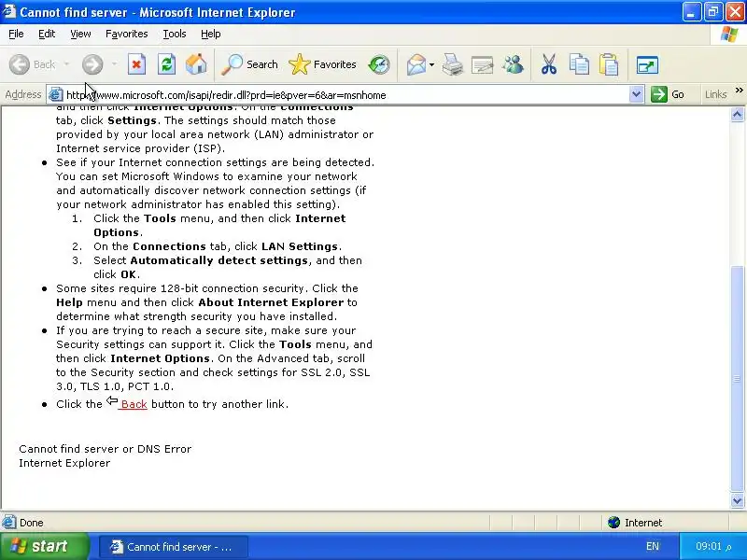Image resolution: width=747 pixels, height=560 pixels.
Task: Click bold 'About Internet Explorer' text
Action: (x=271, y=302)
